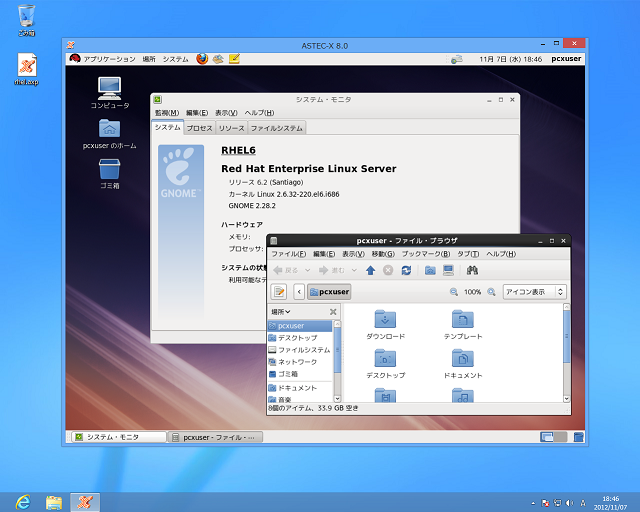Viewport: 640px width, 512px height.
Task: Launch Firefox from the GNOME top panel
Action: pos(202,59)
